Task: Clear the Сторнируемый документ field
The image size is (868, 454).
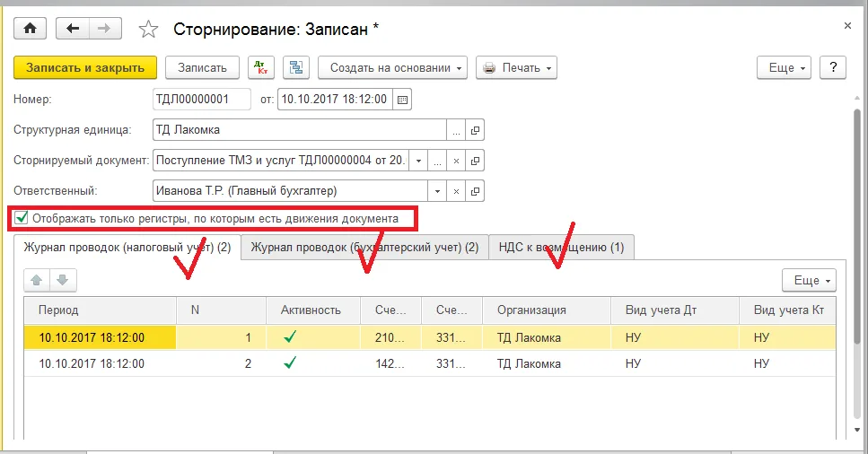Action: click(456, 162)
